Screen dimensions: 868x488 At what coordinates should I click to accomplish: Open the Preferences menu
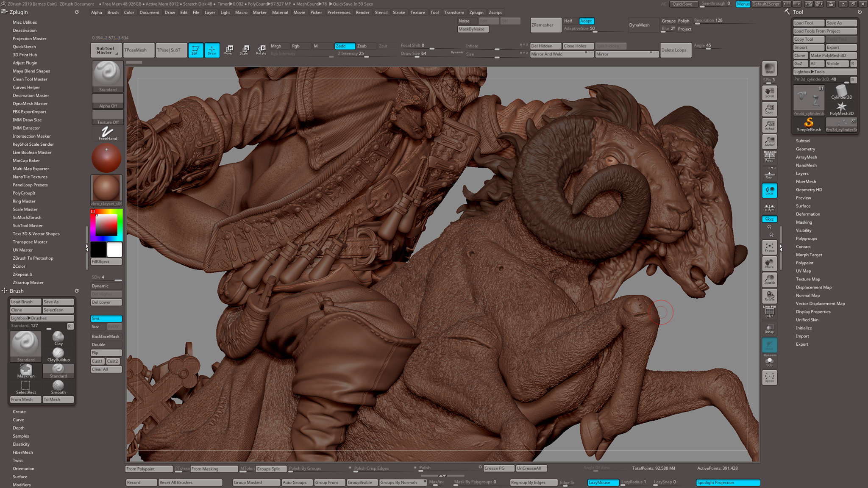tap(339, 12)
